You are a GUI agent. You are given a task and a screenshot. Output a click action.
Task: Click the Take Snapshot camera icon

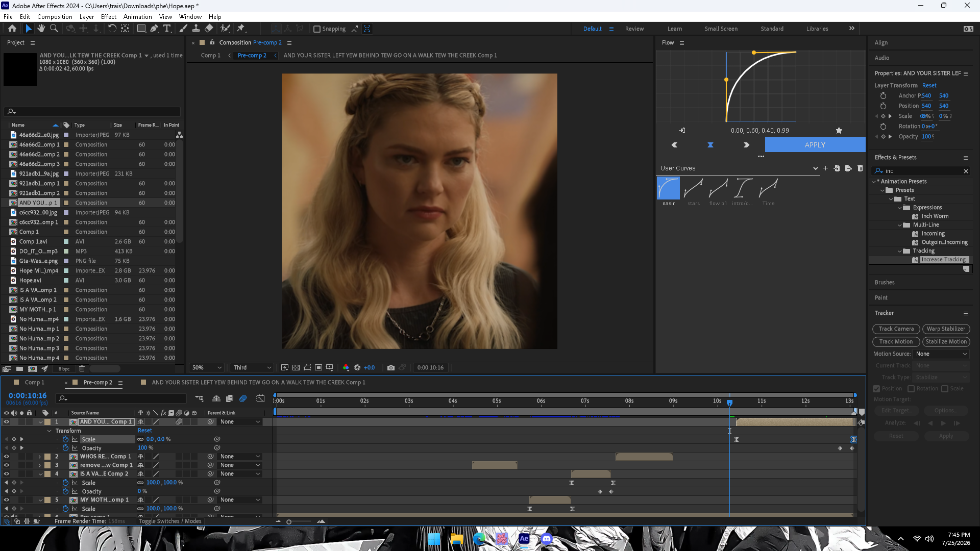click(391, 367)
